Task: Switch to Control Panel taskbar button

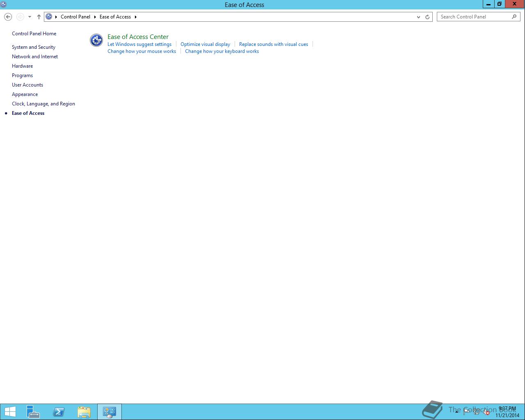Action: tap(110, 412)
